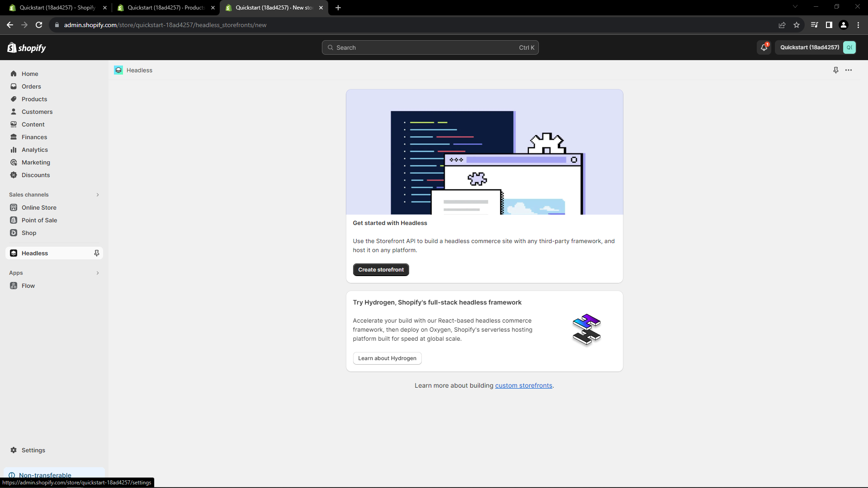
Task: Open the Customers section
Action: [38, 112]
